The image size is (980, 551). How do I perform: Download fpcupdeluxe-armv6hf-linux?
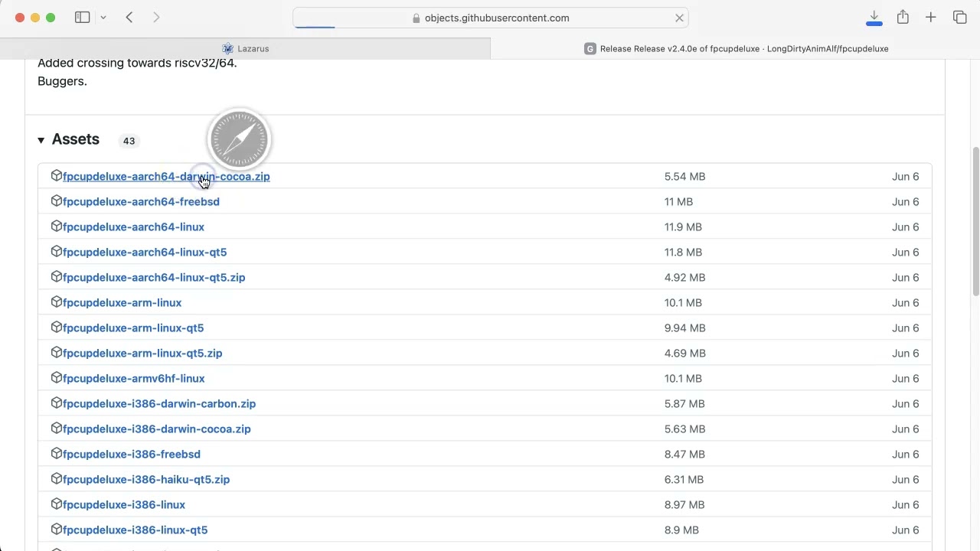point(133,379)
